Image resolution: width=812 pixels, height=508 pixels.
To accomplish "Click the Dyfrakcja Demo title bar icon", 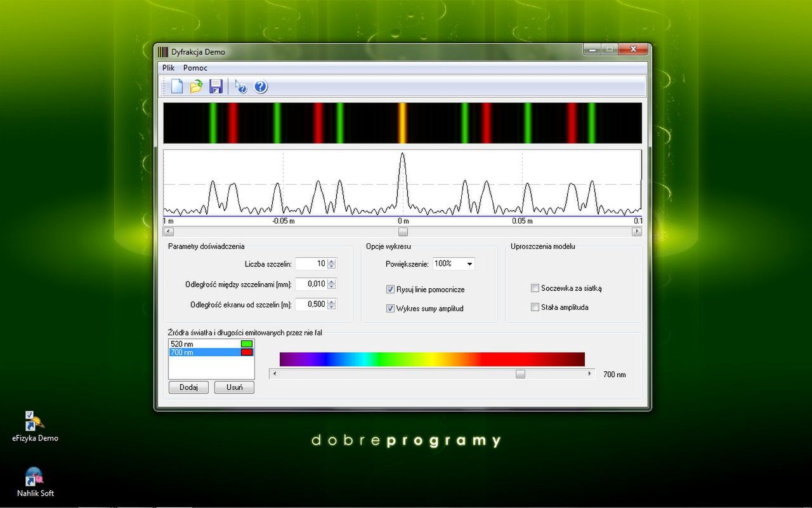I will coord(163,52).
